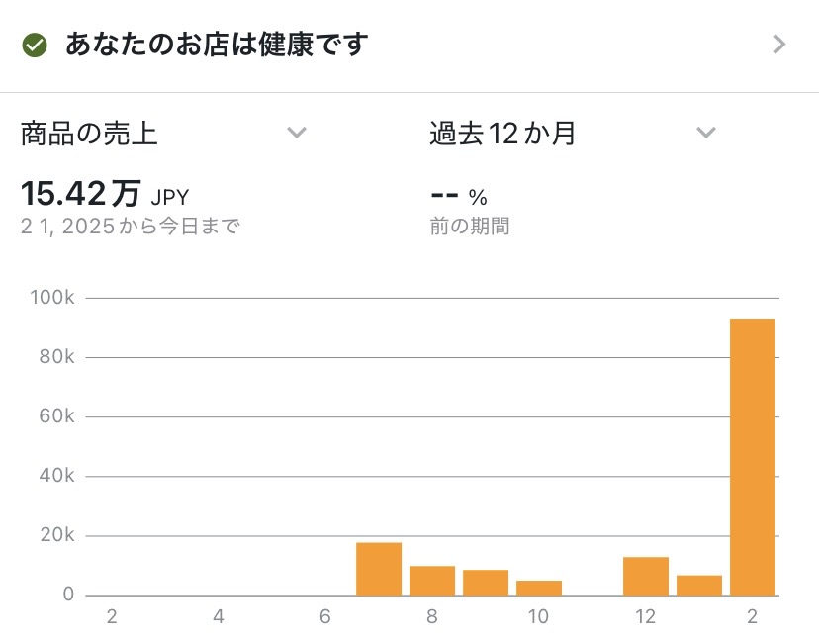Click the green checkmark shop health icon
Viewport: 819px width, 644px height.
point(36,45)
